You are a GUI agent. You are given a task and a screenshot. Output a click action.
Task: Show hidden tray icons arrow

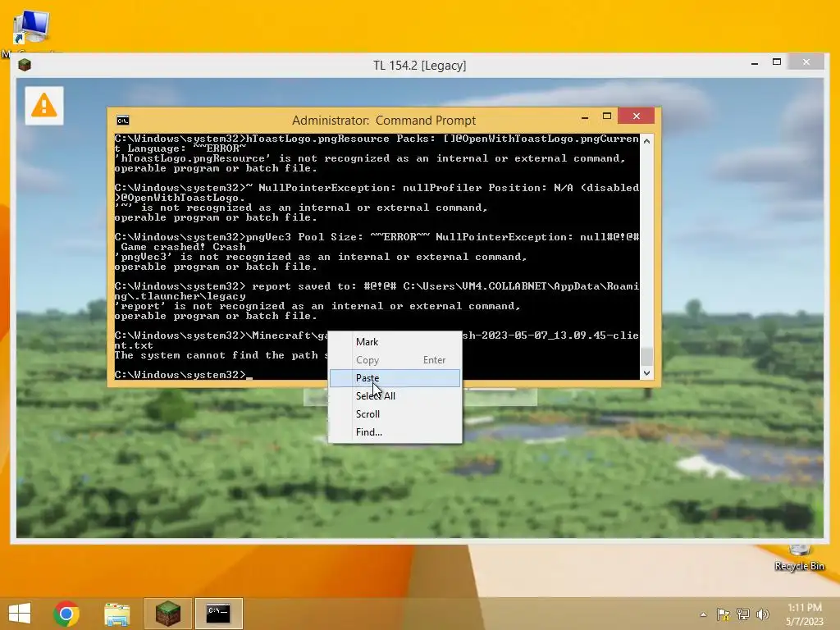tap(703, 614)
